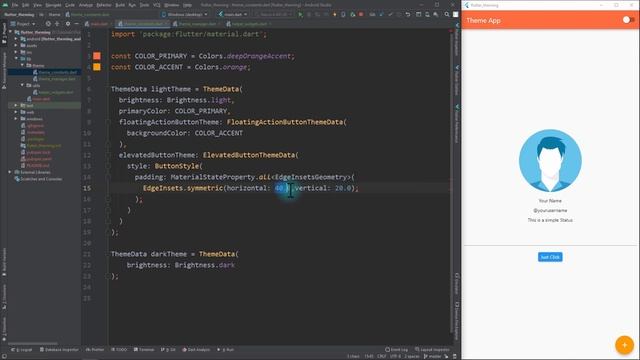This screenshot has width=640, height=360.
Task: Open the Windows (desktop) device dropdown
Action: click(x=185, y=14)
